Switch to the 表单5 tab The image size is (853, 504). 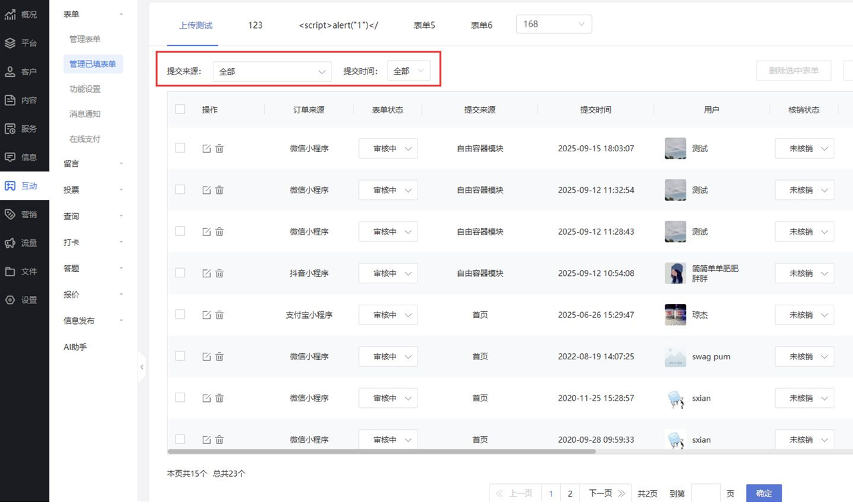424,25
